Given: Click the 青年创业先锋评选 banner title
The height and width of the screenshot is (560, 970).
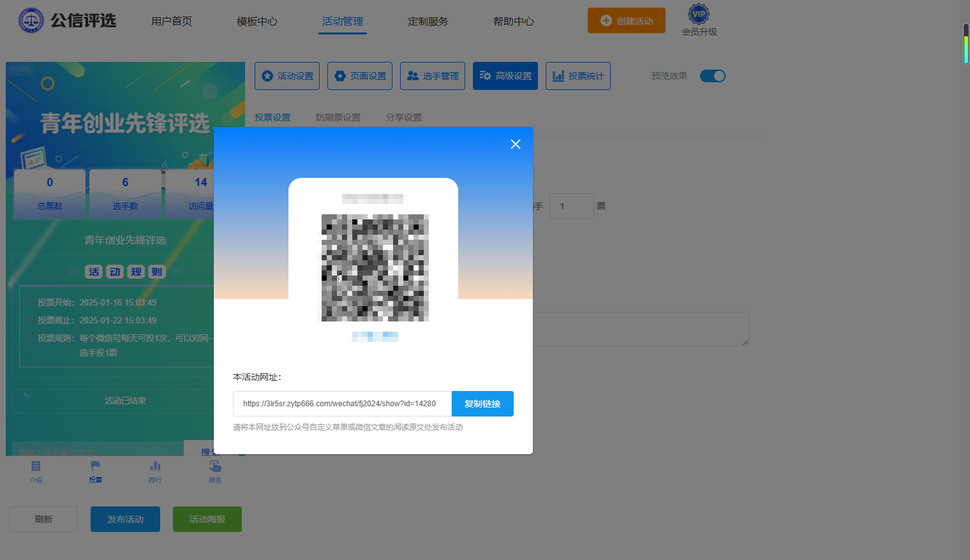Looking at the screenshot, I should pos(125,123).
